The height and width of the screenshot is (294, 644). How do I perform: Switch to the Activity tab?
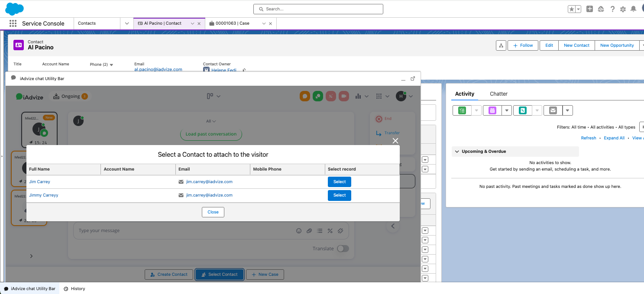(465, 94)
